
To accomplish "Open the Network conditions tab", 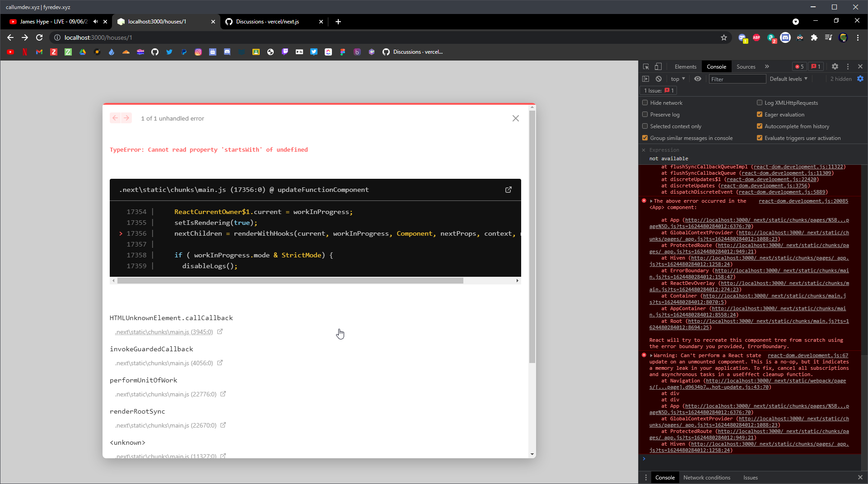I will click(707, 477).
